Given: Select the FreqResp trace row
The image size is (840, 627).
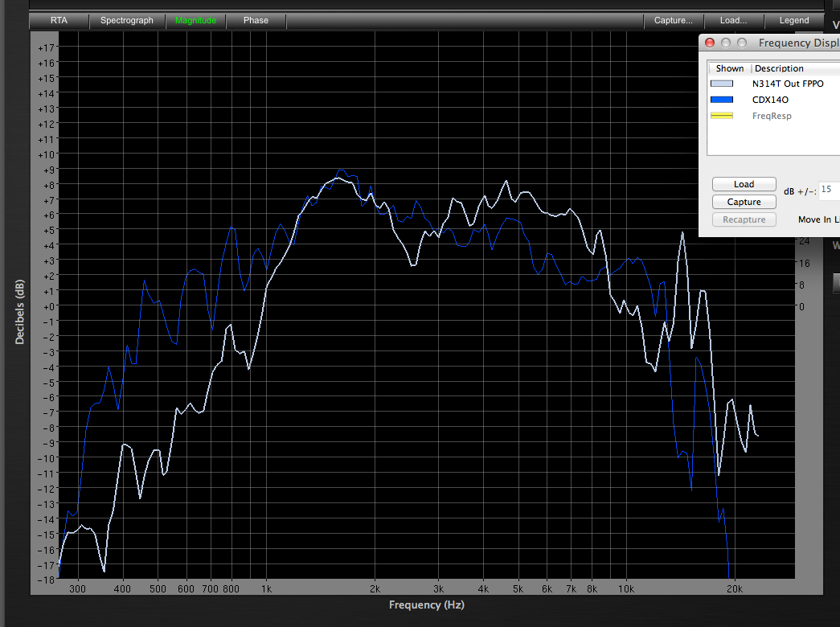Looking at the screenshot, I should 773,116.
